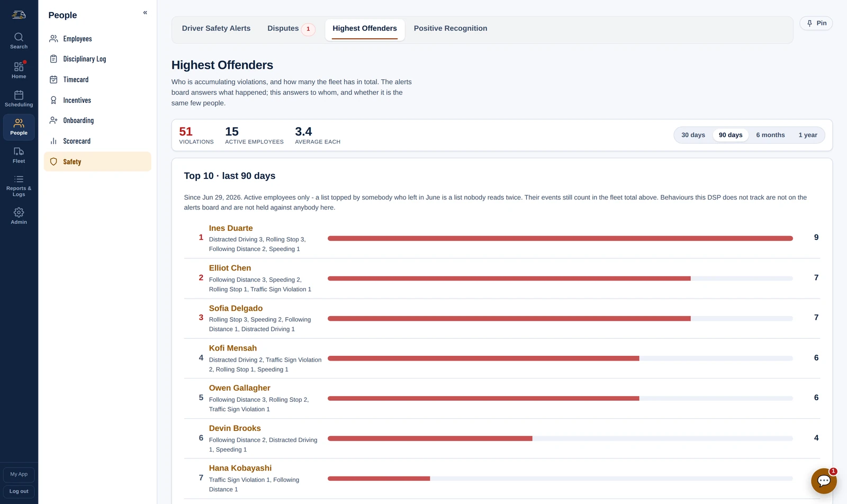
Task: Select the 90 days range
Action: (x=731, y=135)
